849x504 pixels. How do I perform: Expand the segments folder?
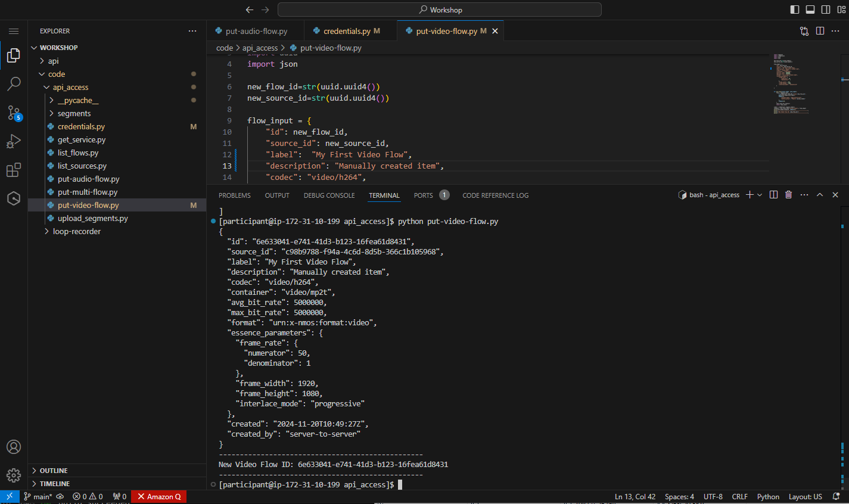point(117,113)
